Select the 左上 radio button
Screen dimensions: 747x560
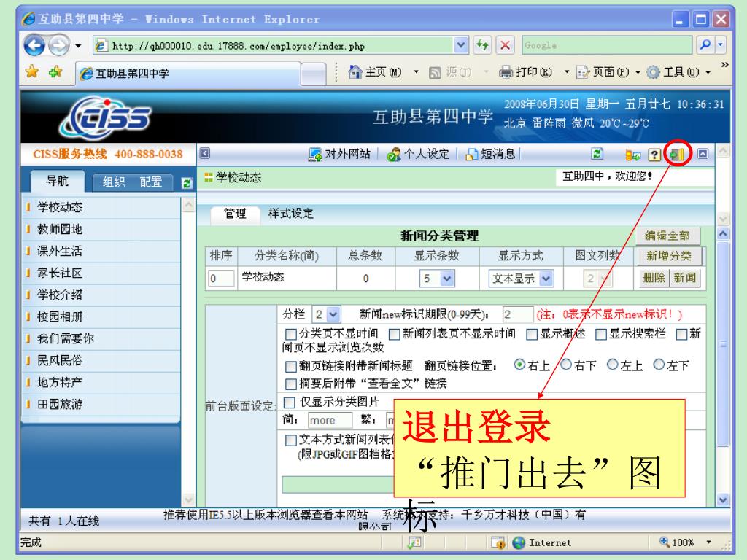pos(612,365)
